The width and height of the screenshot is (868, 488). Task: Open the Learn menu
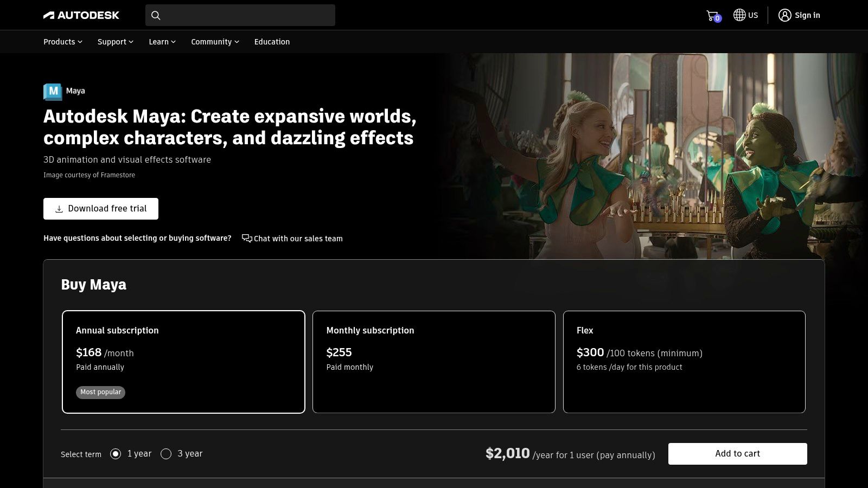pyautogui.click(x=161, y=42)
